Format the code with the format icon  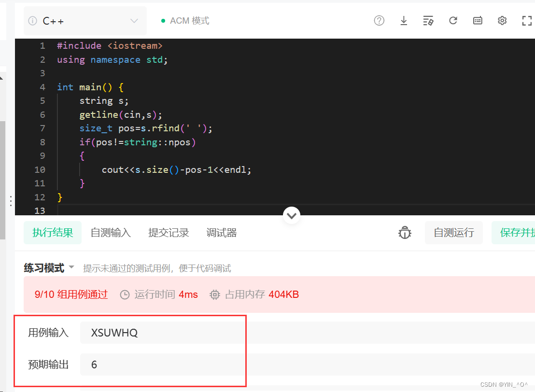click(x=428, y=20)
